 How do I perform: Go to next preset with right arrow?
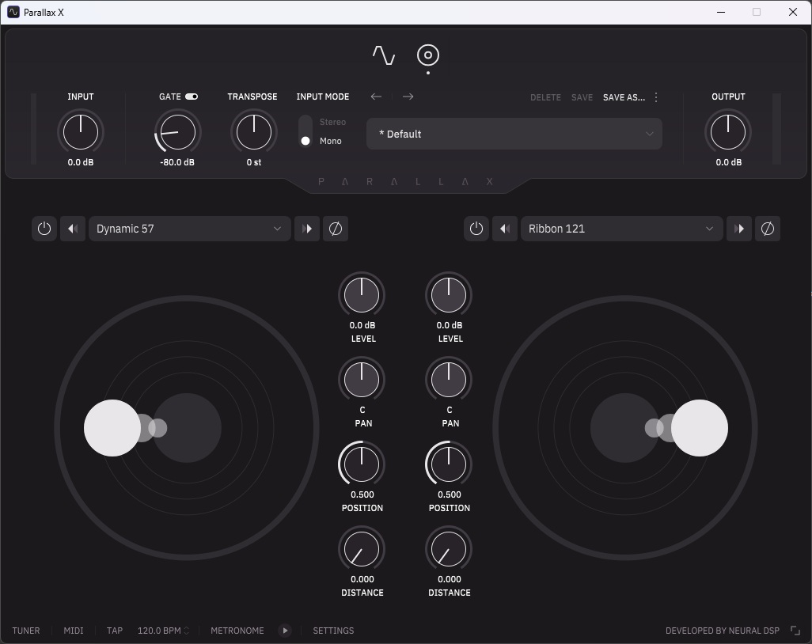coord(408,97)
